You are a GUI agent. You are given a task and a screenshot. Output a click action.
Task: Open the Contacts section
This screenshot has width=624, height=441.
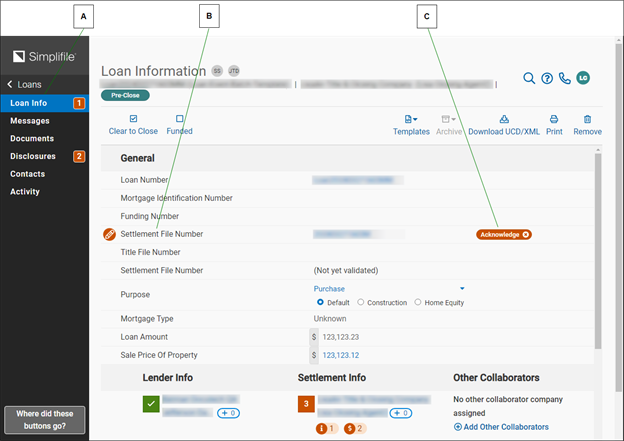point(27,174)
